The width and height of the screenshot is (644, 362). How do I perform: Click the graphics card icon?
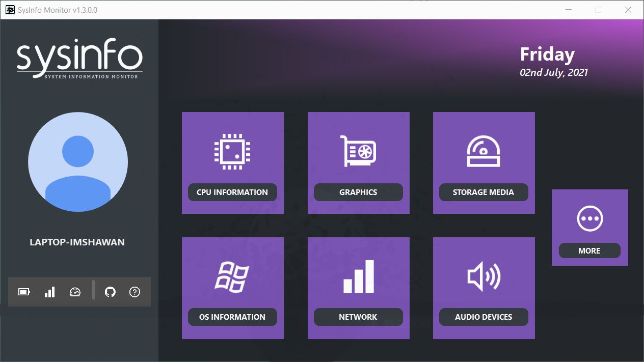[358, 151]
